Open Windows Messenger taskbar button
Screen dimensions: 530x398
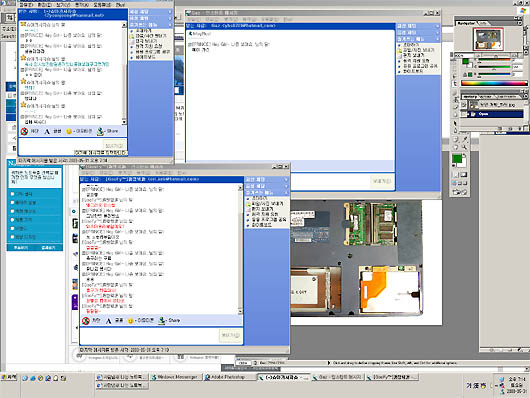[176, 377]
